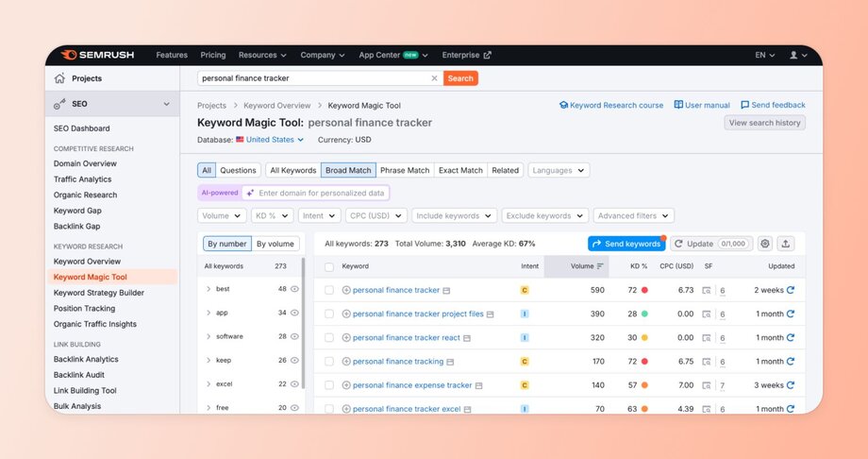Switch to Exact Match tab

(x=460, y=170)
